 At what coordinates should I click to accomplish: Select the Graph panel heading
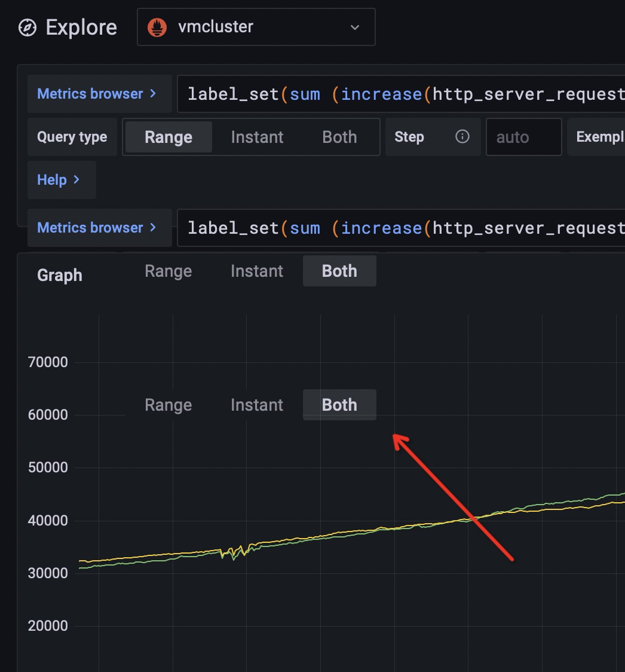point(59,275)
